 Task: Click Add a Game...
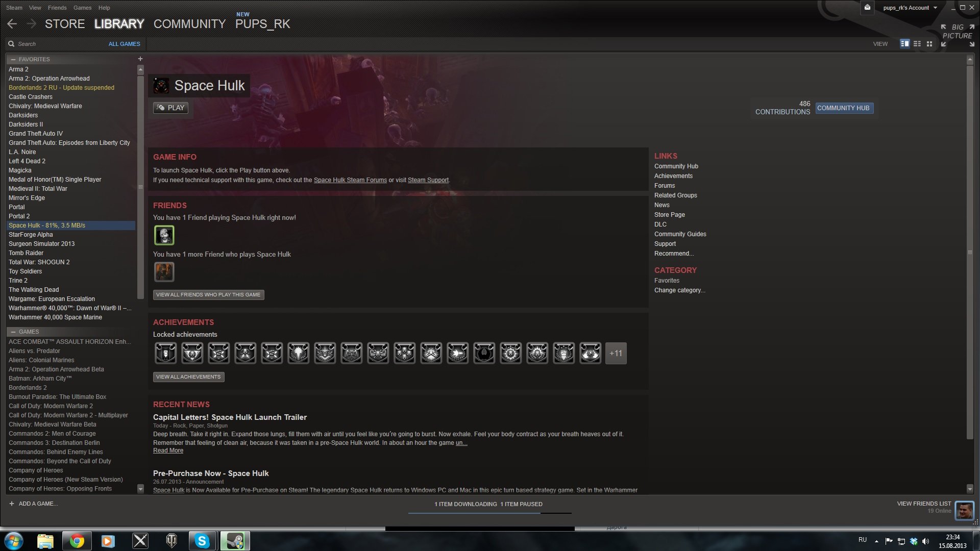(x=38, y=504)
